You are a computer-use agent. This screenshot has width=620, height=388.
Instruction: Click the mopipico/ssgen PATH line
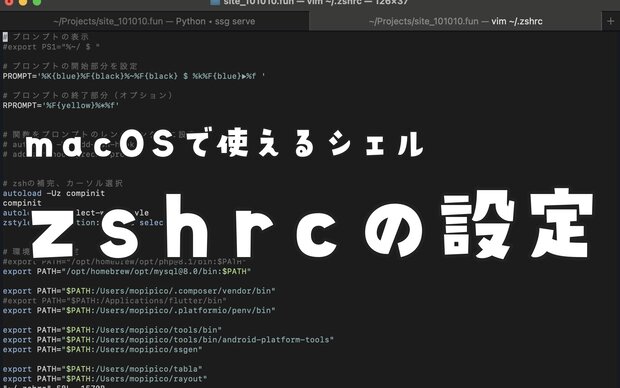pos(102,350)
